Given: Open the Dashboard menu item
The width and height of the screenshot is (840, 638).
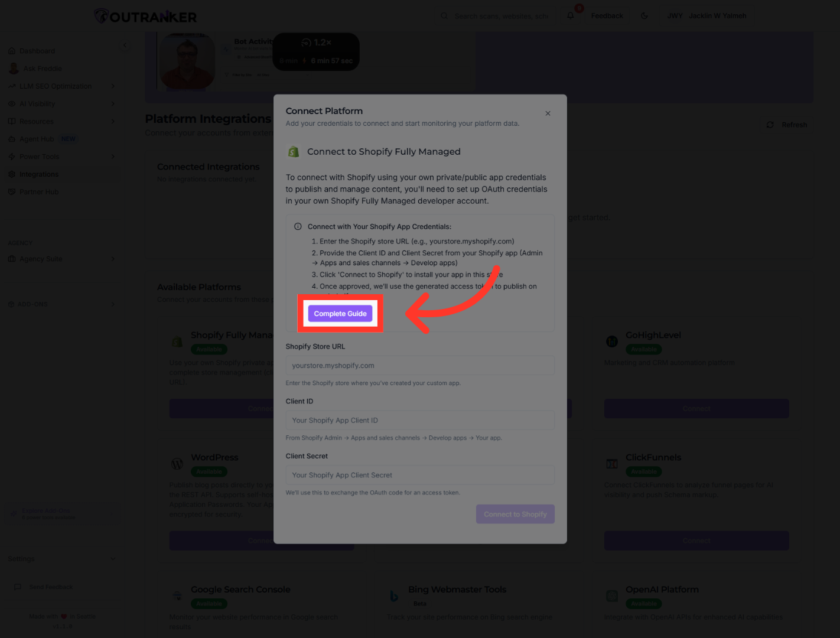Looking at the screenshot, I should coord(37,51).
